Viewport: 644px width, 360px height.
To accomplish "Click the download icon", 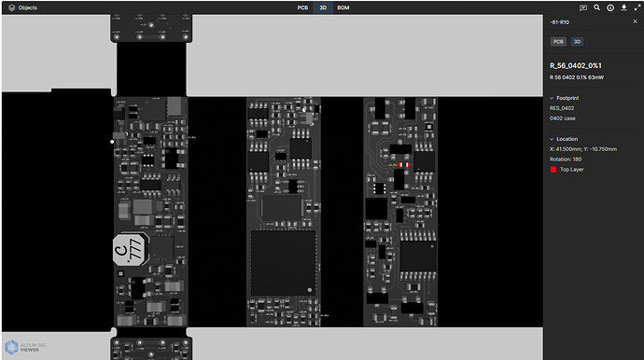I will [x=623, y=7].
